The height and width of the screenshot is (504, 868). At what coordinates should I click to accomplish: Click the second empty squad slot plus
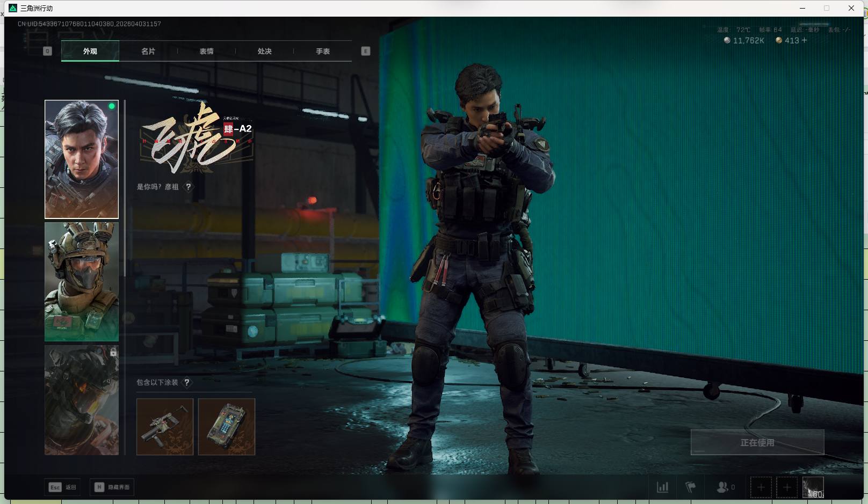click(x=786, y=487)
